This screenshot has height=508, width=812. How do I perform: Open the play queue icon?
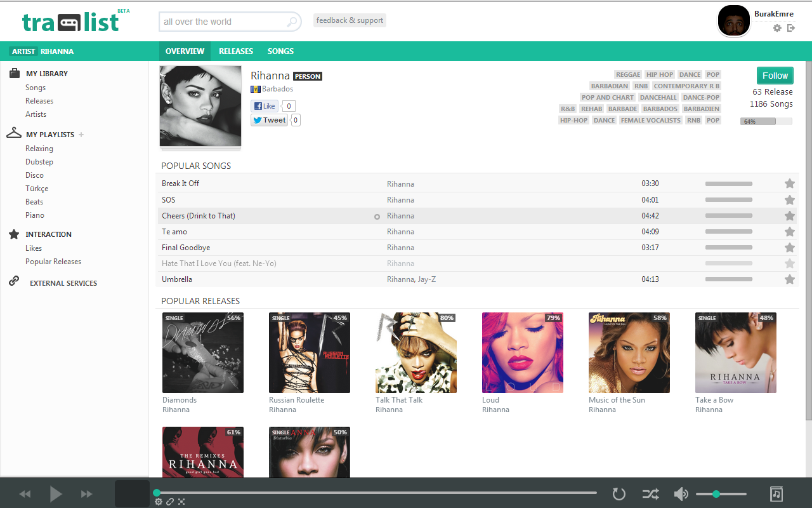[x=776, y=493]
